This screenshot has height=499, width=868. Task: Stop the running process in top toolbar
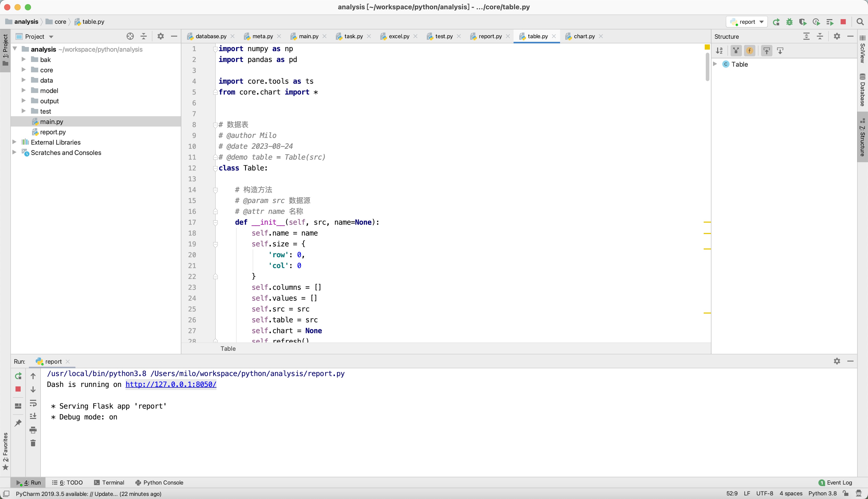coord(843,22)
